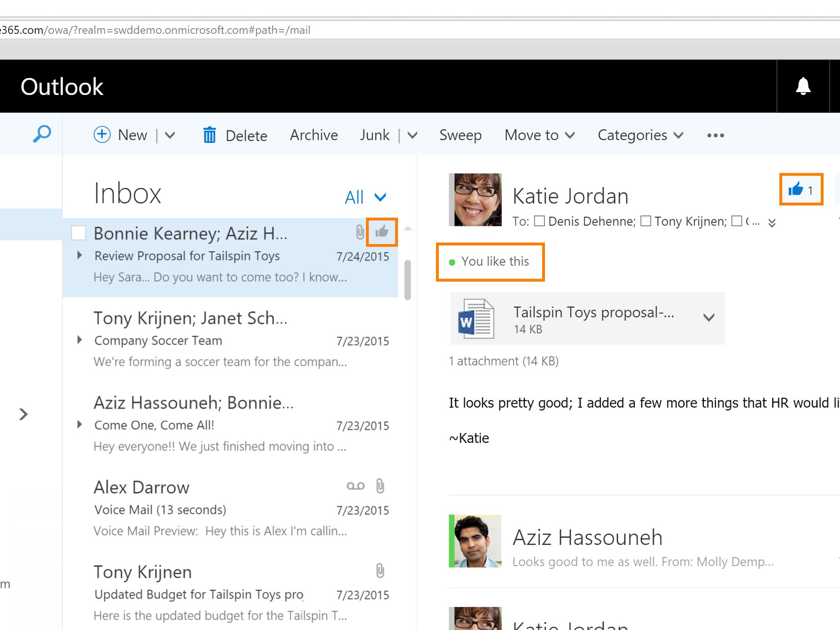This screenshot has height=630, width=840.
Task: Open the New dropdown arrow
Action: pos(170,135)
